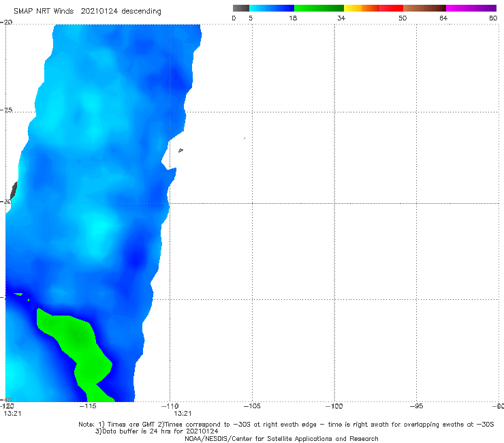Click the note line starting with Times are GMT
Screen dimensions: 504x443
click(x=286, y=425)
